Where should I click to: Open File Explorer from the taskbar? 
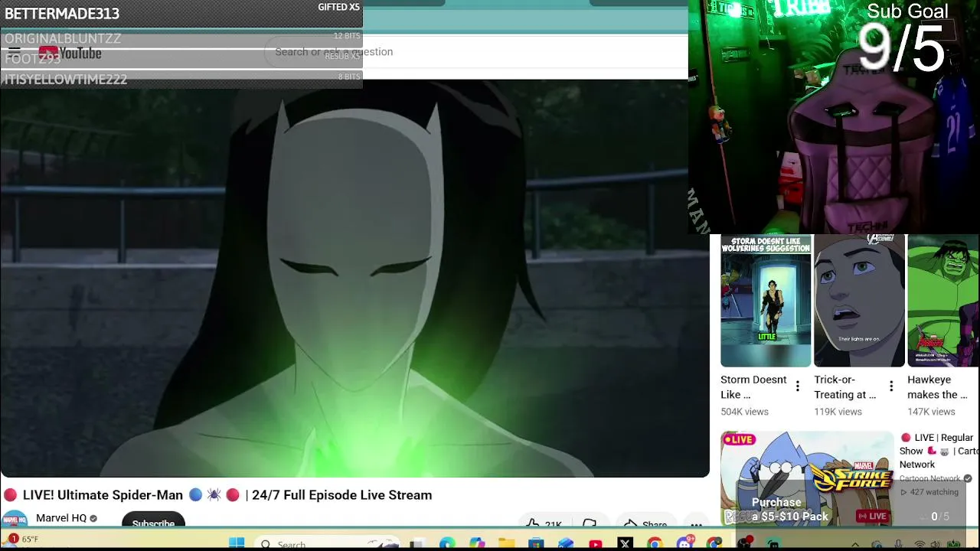(506, 544)
